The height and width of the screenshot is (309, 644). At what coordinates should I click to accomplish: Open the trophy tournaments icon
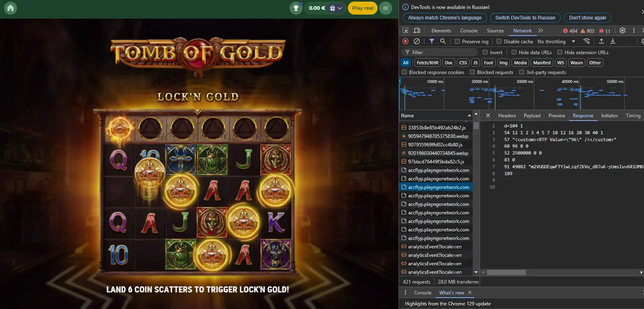[296, 8]
